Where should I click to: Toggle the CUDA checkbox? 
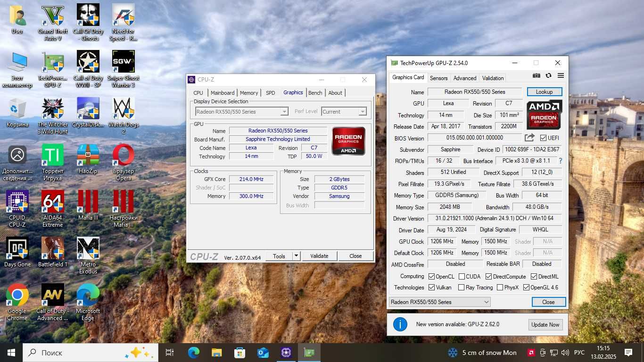click(462, 277)
